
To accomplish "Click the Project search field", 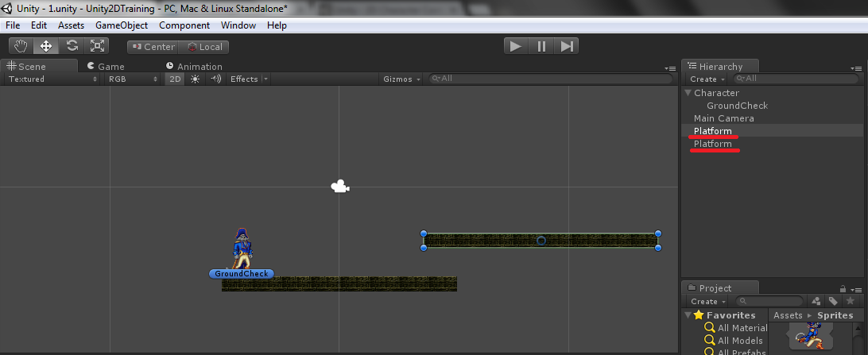I will [x=769, y=301].
